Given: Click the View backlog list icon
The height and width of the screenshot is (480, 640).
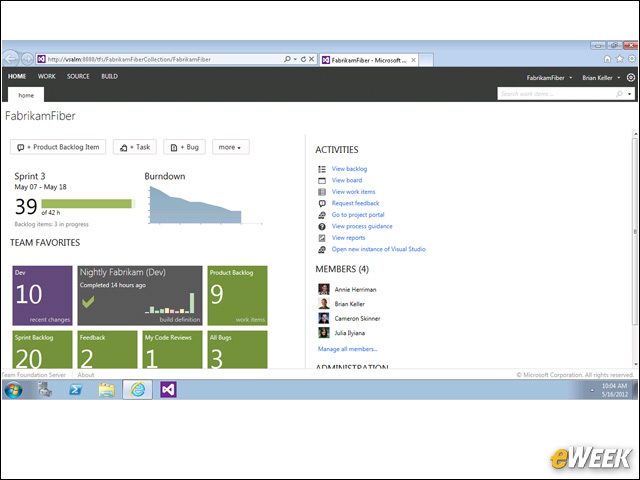Looking at the screenshot, I should pos(322,169).
